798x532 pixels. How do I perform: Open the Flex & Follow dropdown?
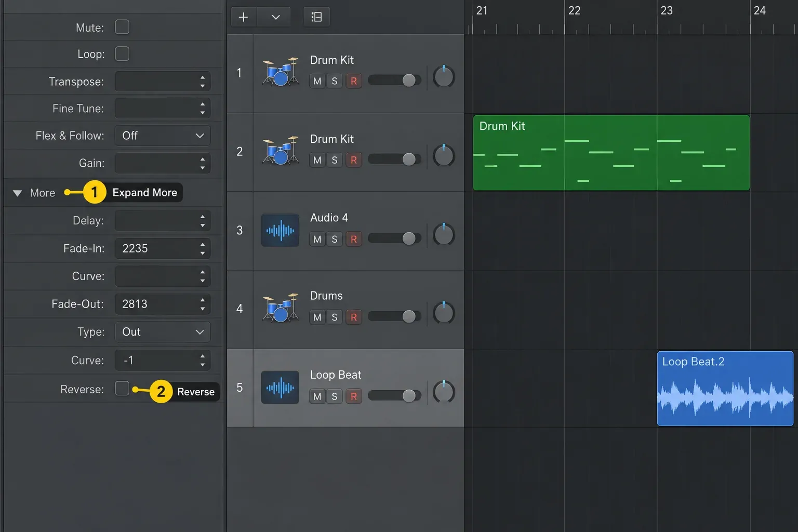(x=163, y=136)
